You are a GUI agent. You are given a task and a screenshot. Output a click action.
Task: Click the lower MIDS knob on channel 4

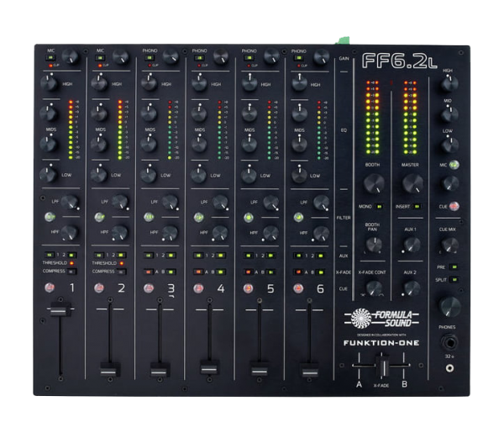pos(199,144)
